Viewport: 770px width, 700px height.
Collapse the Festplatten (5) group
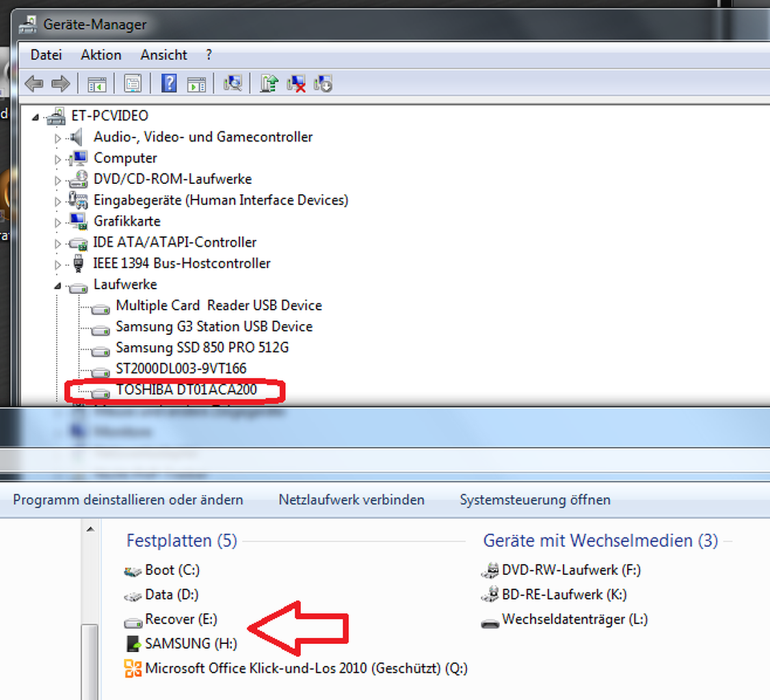click(182, 541)
